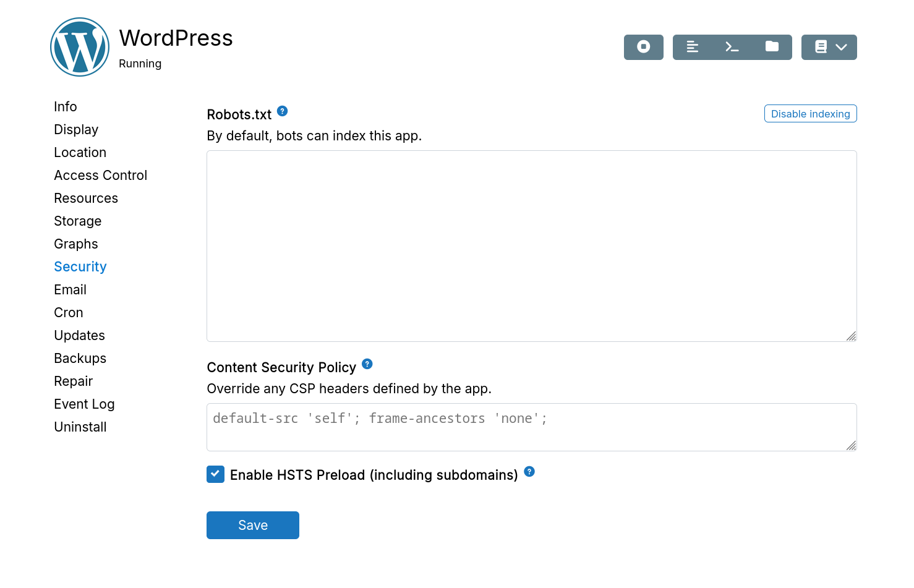Click the documentation book icon
The height and width of the screenshot is (588, 914).
[x=820, y=47]
